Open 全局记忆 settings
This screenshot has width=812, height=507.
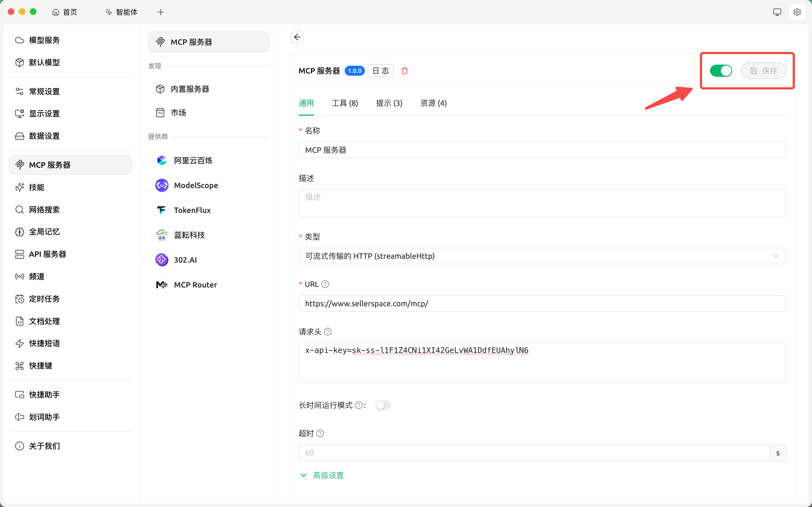[x=70, y=232]
